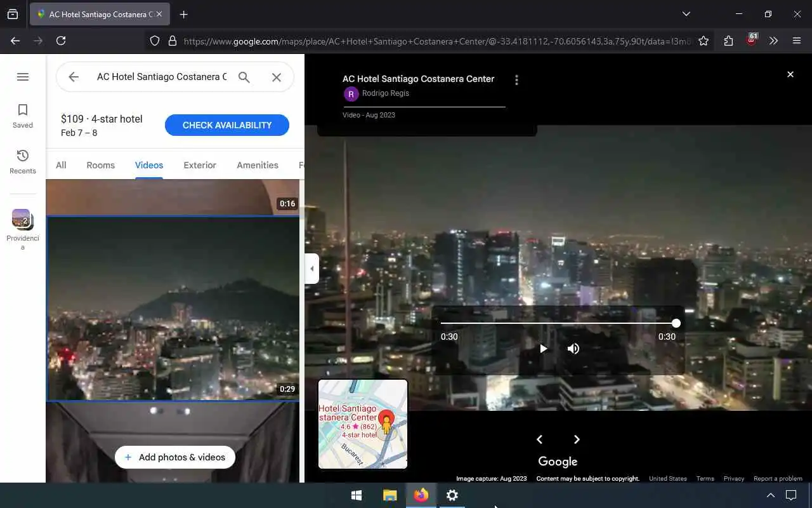Open the Firefox application menu

coord(797,41)
